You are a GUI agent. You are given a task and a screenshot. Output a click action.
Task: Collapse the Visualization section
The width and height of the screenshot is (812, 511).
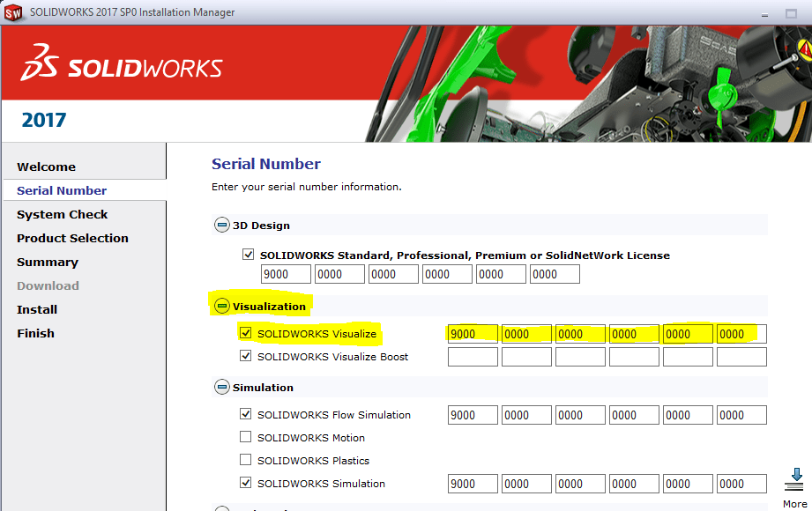click(x=222, y=307)
